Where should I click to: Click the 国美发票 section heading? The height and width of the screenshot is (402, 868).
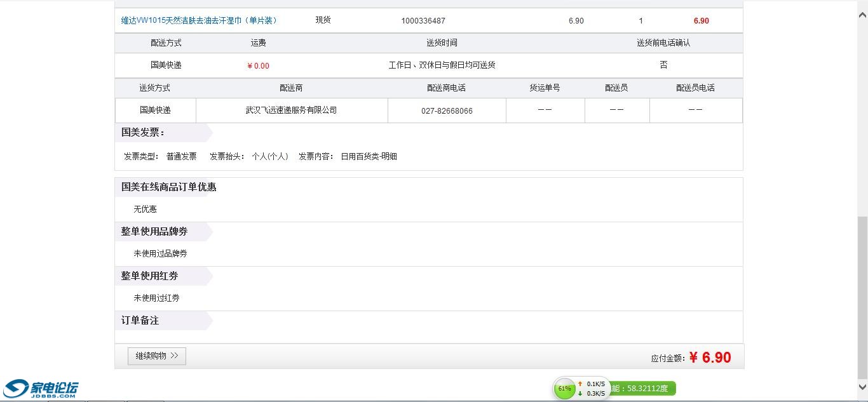click(143, 133)
